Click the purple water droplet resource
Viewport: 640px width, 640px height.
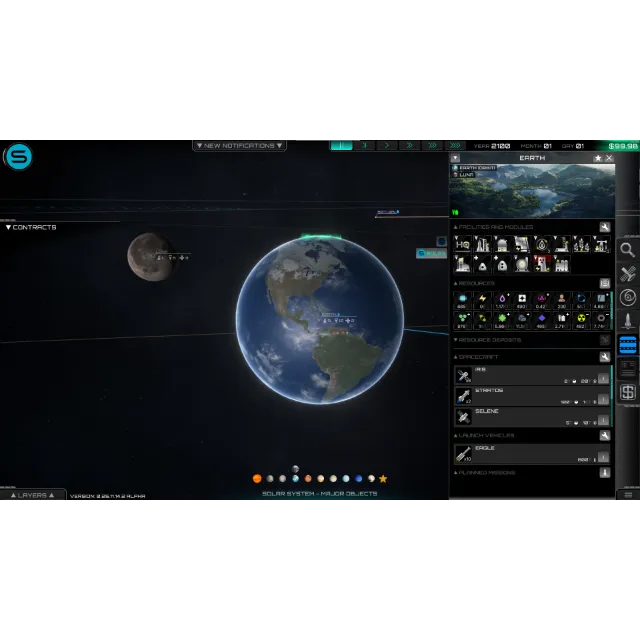(x=502, y=300)
